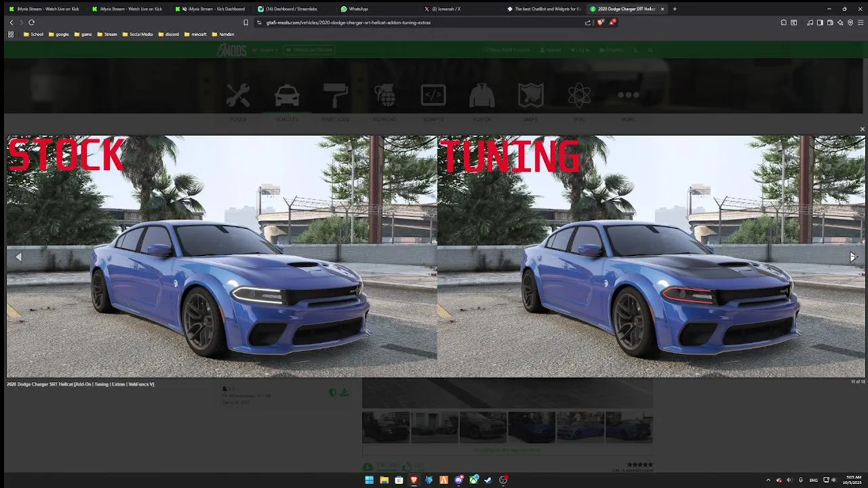The image size is (868, 488).
Task: Go forward in browser history
Action: 21,22
